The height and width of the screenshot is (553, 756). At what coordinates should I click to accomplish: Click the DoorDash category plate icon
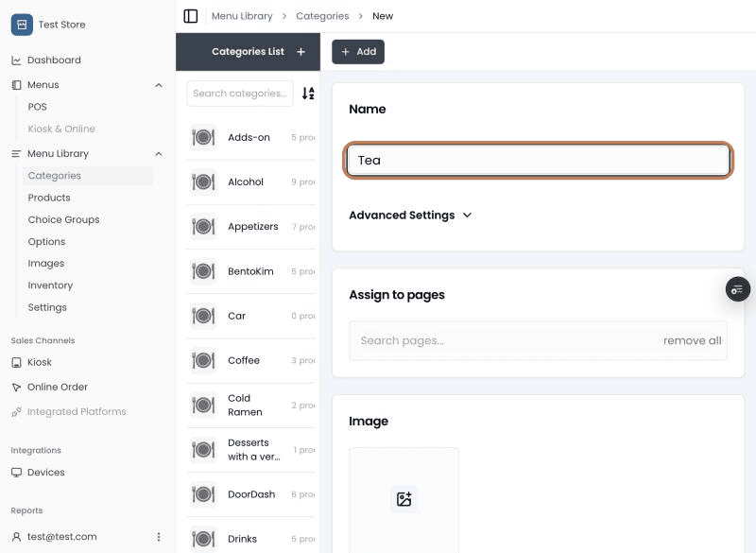203,494
